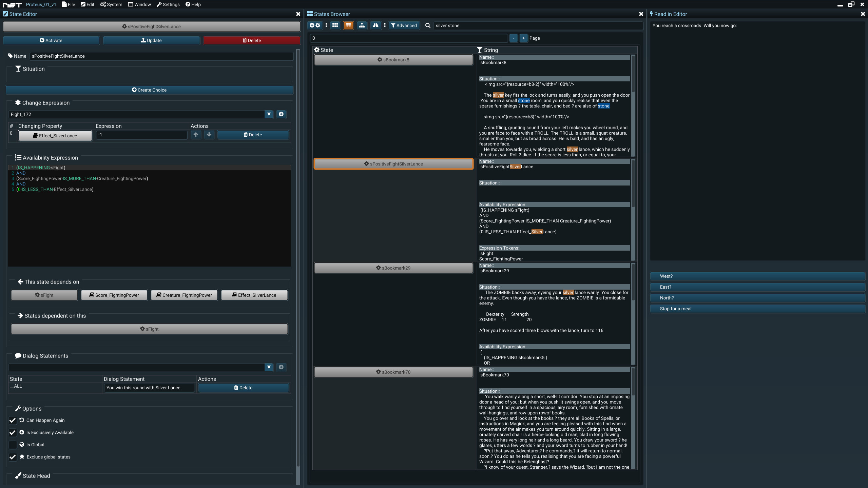The width and height of the screenshot is (868, 488).
Task: Choose the West crossroads option
Action: 758,276
